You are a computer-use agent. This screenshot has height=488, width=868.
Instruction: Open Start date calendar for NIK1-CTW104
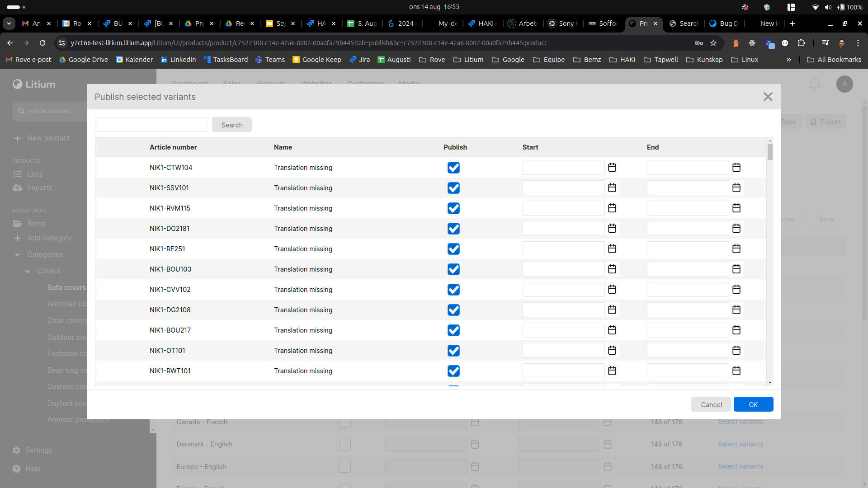click(612, 168)
